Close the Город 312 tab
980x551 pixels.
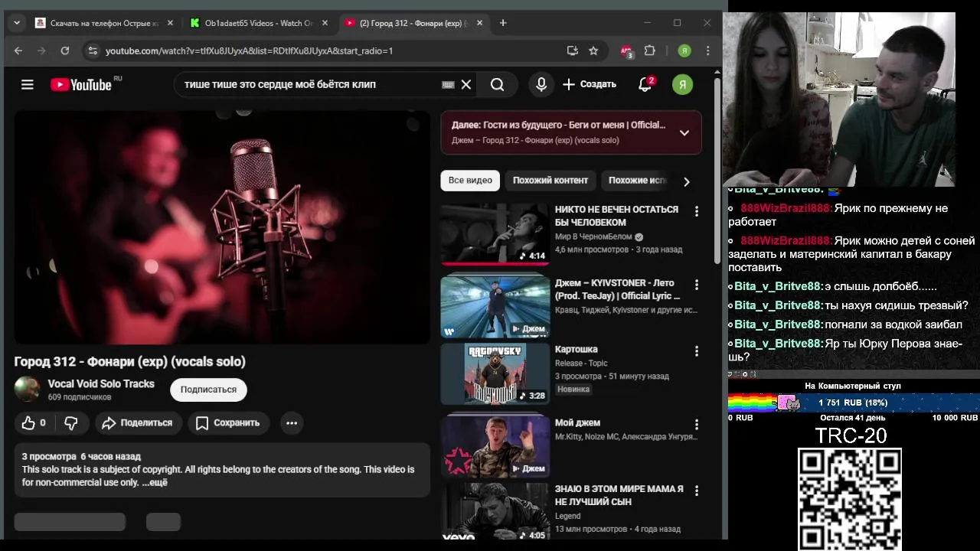pyautogui.click(x=480, y=23)
